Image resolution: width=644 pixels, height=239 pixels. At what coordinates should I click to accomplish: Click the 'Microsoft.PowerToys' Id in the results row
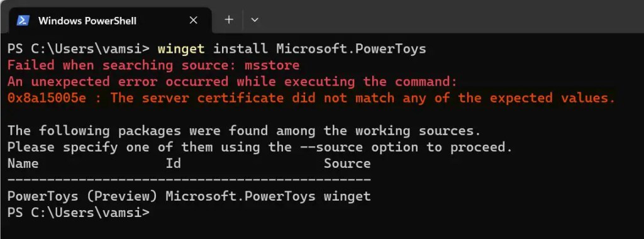[241, 197]
